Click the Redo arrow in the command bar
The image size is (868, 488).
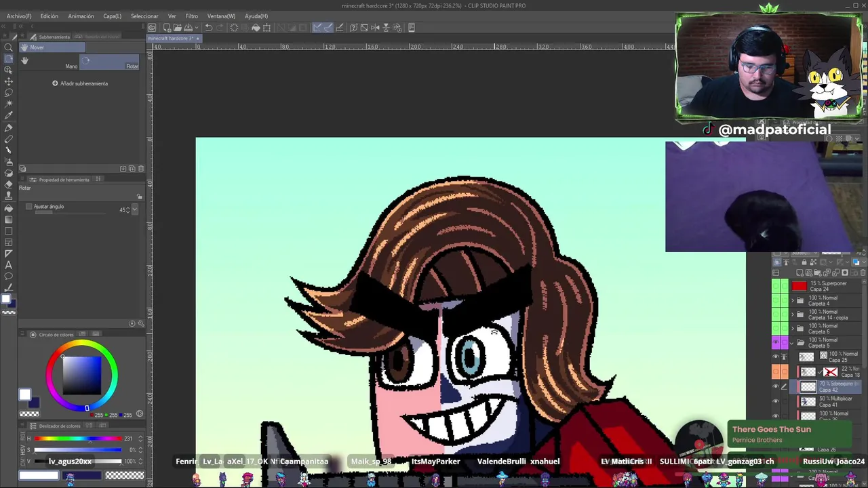coord(220,28)
